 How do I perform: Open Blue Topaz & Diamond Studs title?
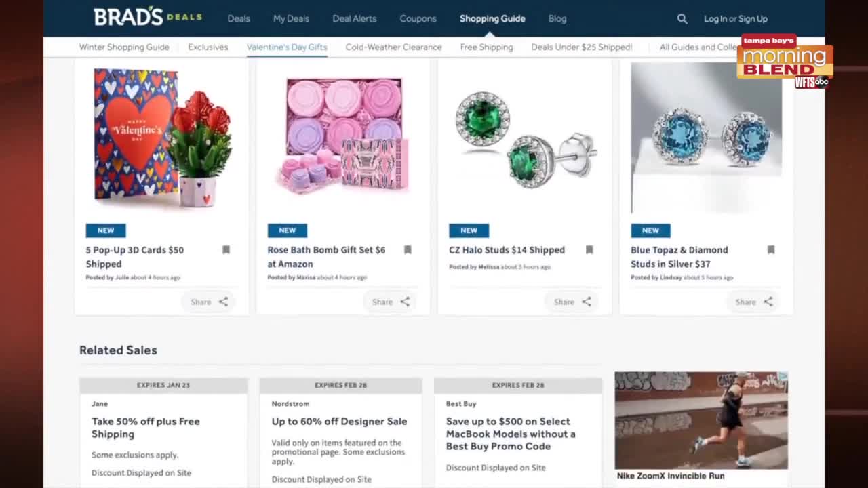[679, 257]
